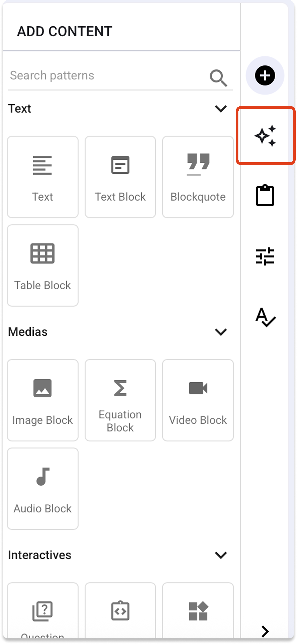The image size is (297, 644).
Task: Add a Video Block
Action: pos(198,400)
